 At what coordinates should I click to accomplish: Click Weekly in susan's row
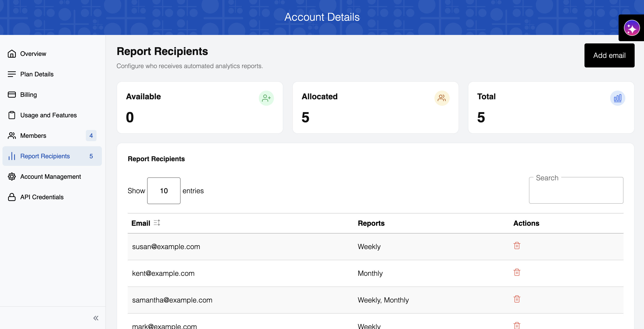coord(369,247)
